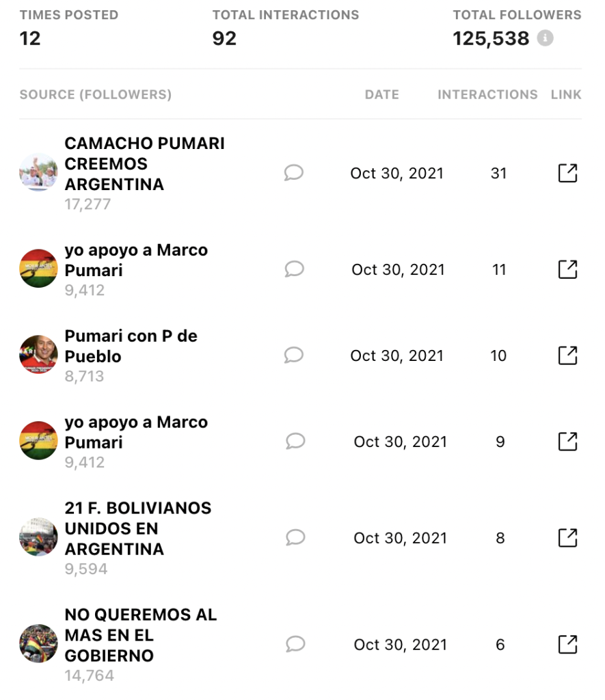This screenshot has height=700, width=605.
Task: Select Pumari con P de Pueblo name
Action: 131,346
